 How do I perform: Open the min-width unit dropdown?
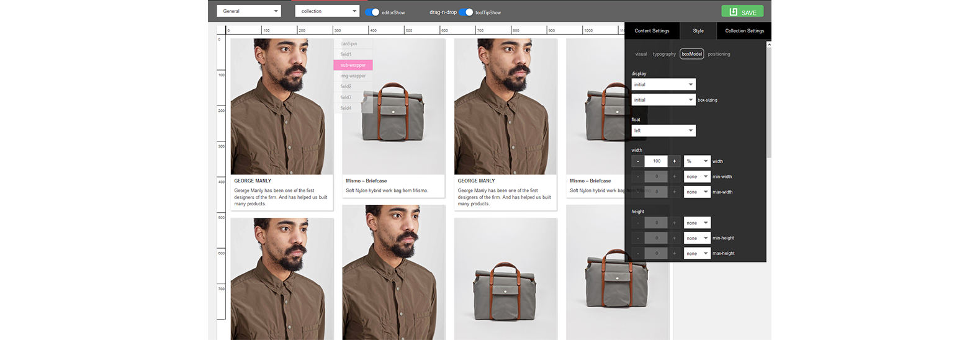pos(697,177)
